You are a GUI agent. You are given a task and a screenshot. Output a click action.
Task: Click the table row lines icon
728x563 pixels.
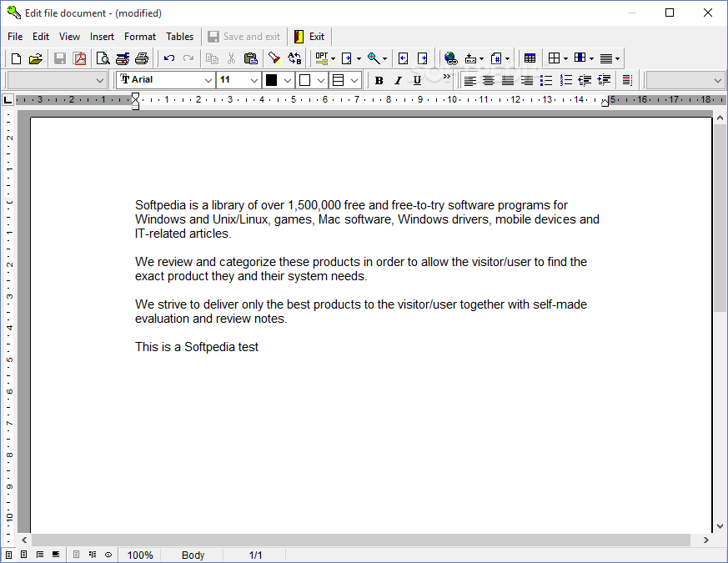pos(606,58)
